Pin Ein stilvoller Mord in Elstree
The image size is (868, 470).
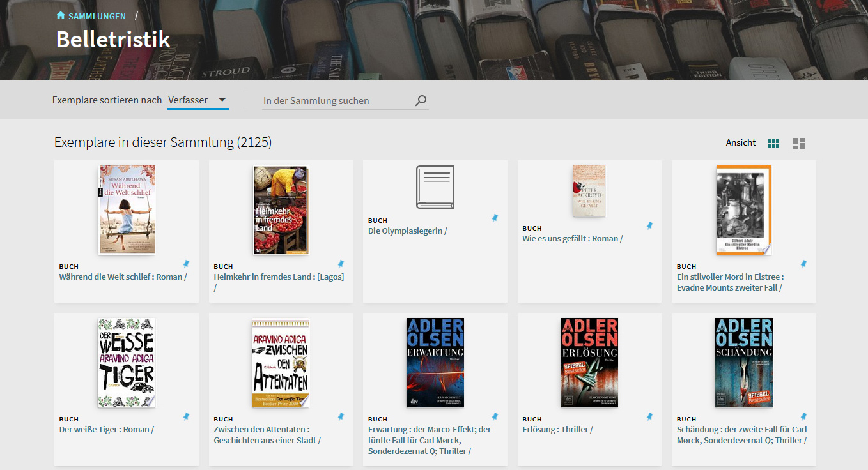pyautogui.click(x=803, y=264)
